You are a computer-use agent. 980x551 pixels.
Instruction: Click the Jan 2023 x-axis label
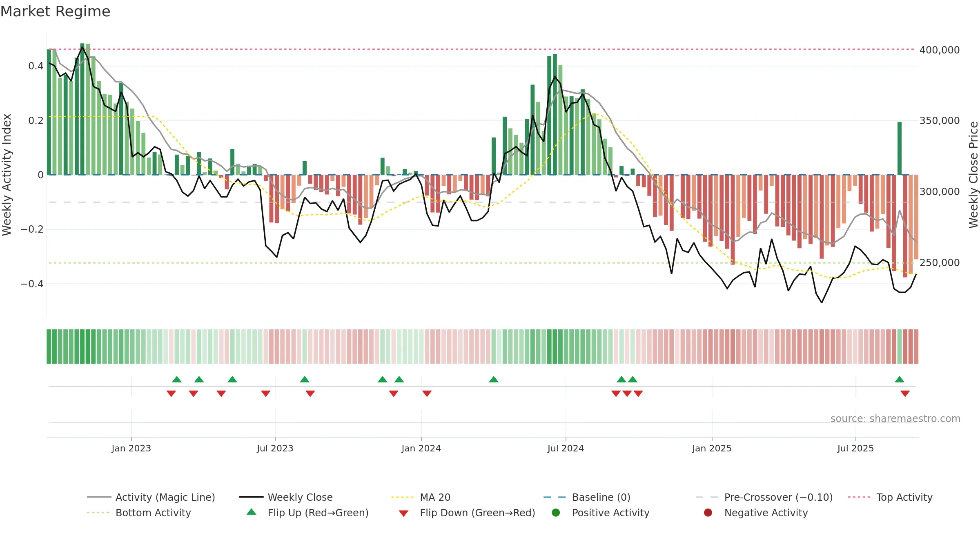pos(131,448)
